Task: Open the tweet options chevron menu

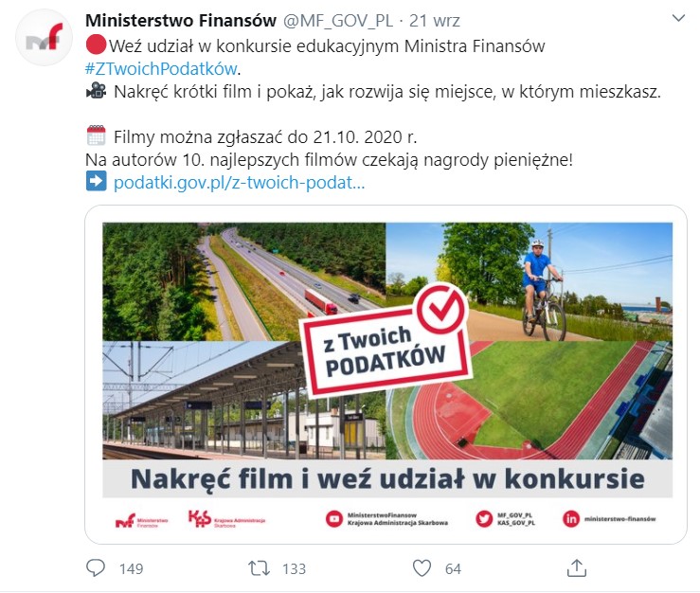Action: 678,18
